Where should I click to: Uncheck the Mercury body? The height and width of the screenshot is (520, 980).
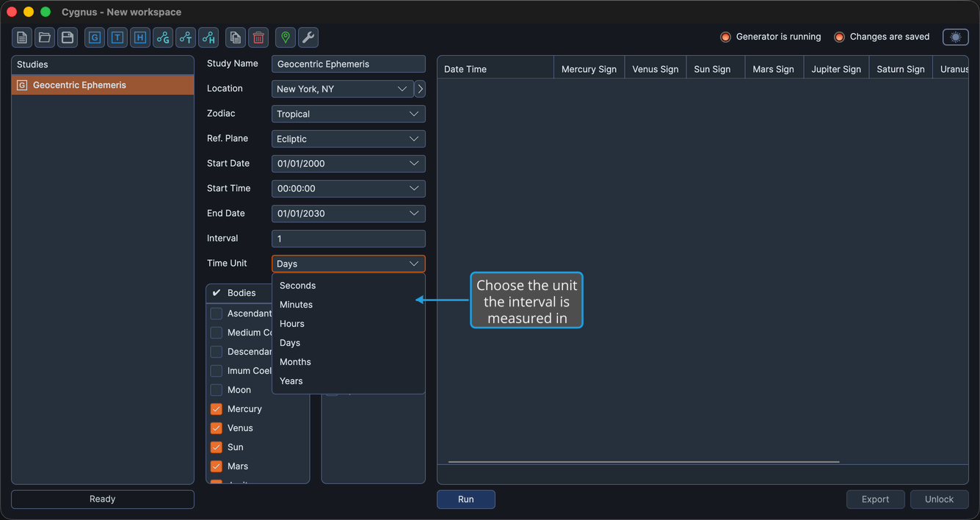point(217,409)
